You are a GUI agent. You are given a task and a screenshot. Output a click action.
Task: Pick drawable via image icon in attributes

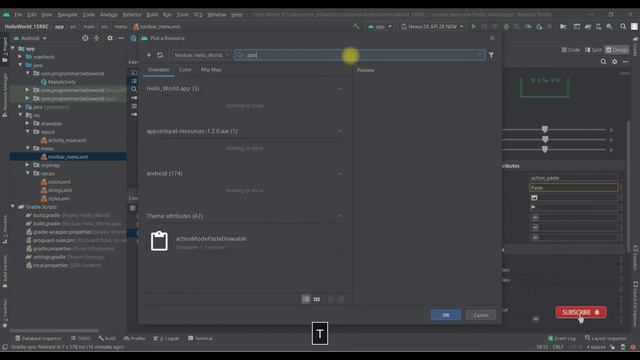pos(534,198)
